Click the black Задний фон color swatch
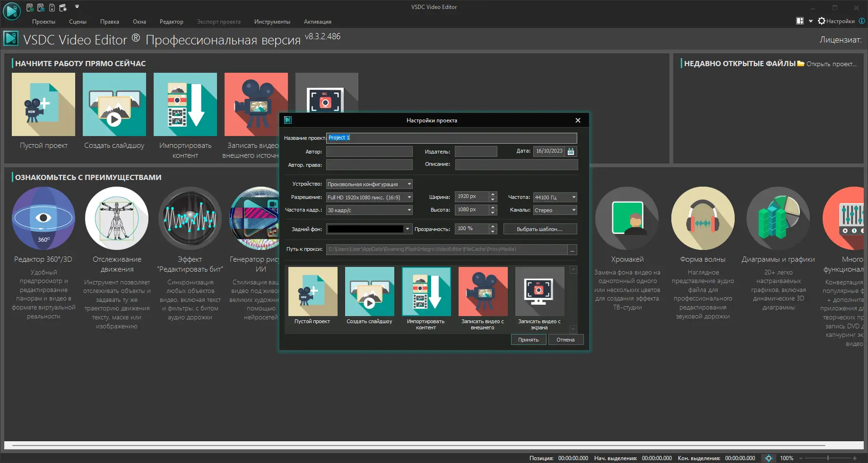The image size is (868, 463). pyautogui.click(x=365, y=229)
